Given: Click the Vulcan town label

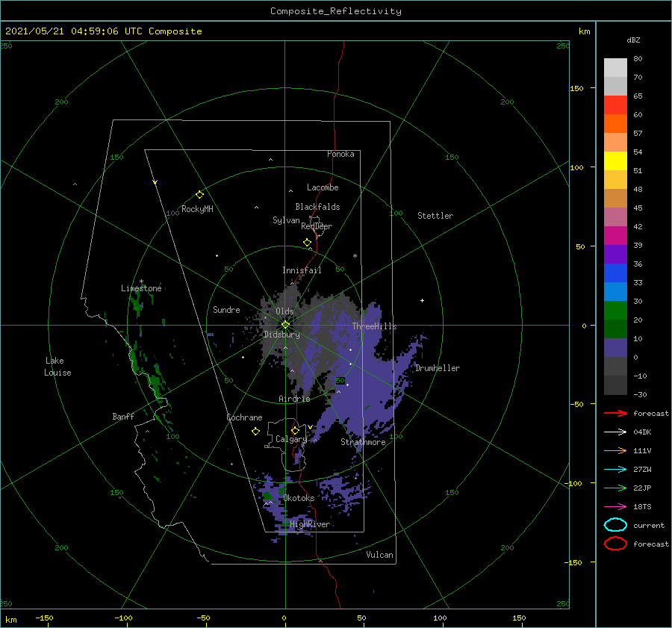Looking at the screenshot, I should click(379, 555).
